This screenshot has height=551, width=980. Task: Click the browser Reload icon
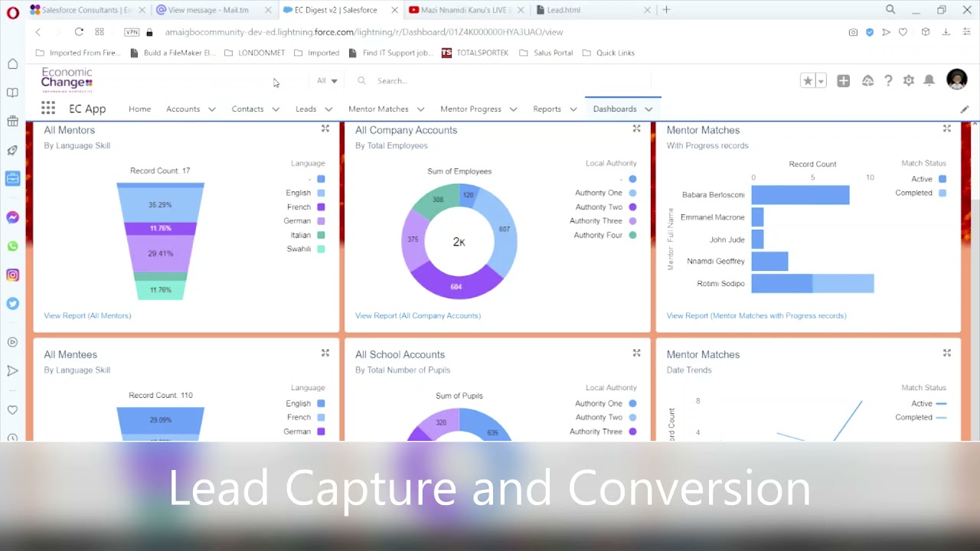(x=79, y=32)
